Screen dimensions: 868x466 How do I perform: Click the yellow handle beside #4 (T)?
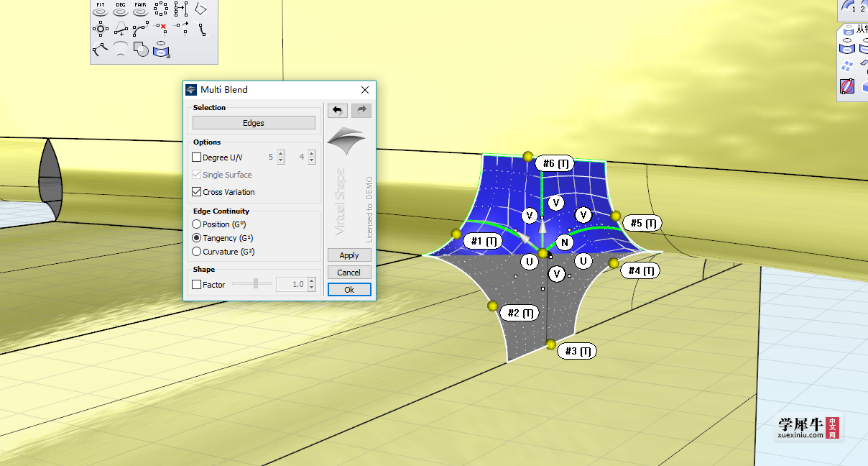614,263
